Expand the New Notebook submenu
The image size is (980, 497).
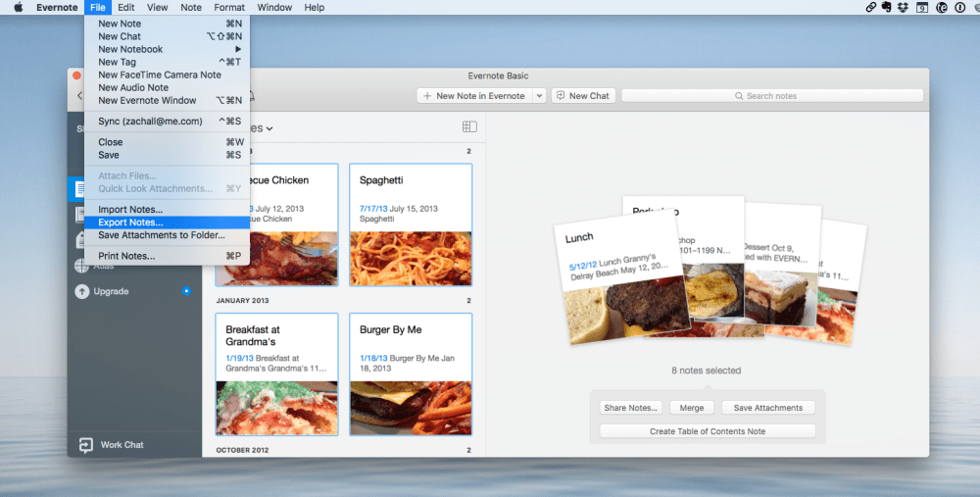click(236, 49)
